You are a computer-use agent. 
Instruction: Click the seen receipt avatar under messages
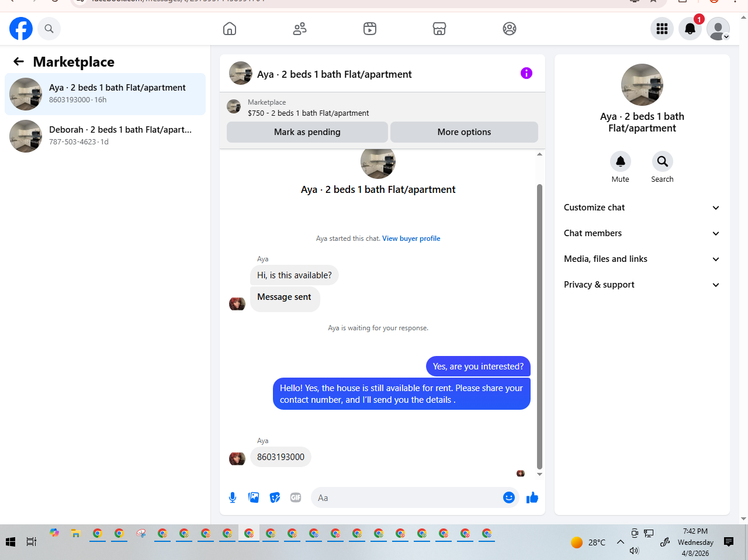pyautogui.click(x=521, y=473)
